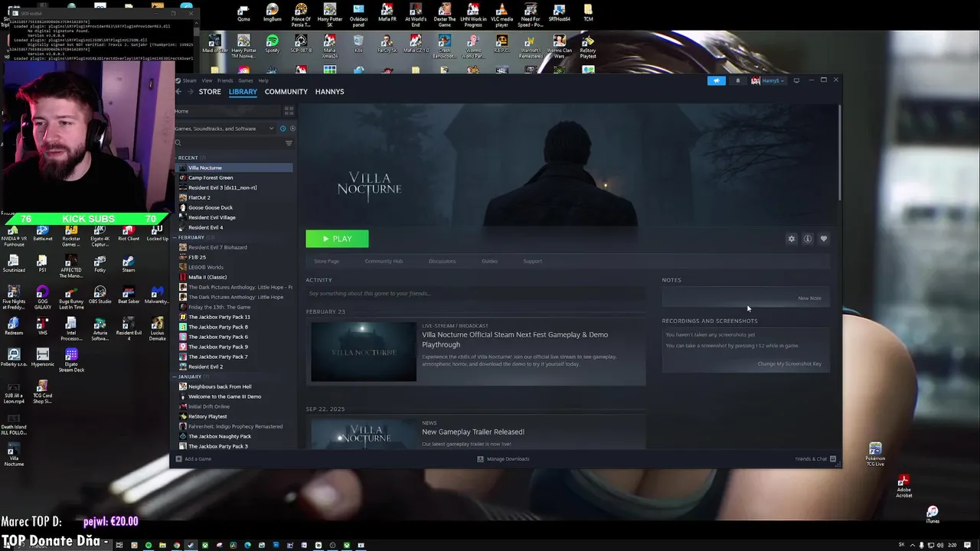Open OBS Studio desktop shortcut
The width and height of the screenshot is (980, 551).
(x=100, y=296)
